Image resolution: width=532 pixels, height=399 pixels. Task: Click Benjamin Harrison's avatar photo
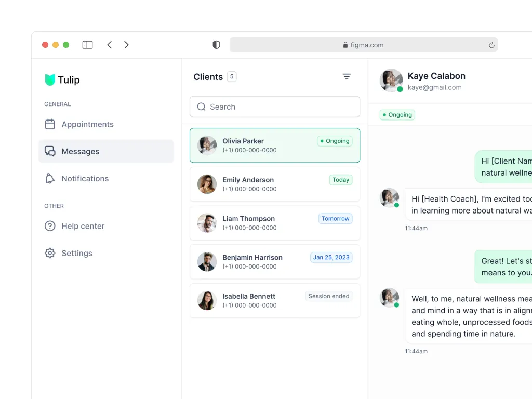tap(207, 262)
